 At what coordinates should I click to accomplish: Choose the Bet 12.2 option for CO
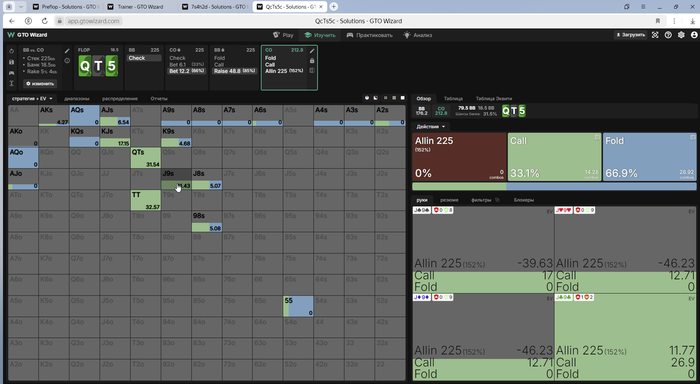(187, 71)
